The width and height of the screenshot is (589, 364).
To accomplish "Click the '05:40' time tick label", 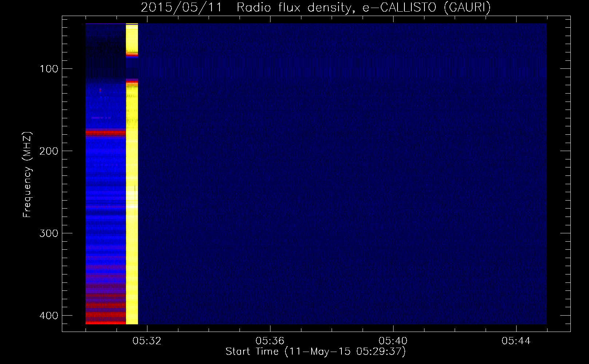I will tap(393, 341).
